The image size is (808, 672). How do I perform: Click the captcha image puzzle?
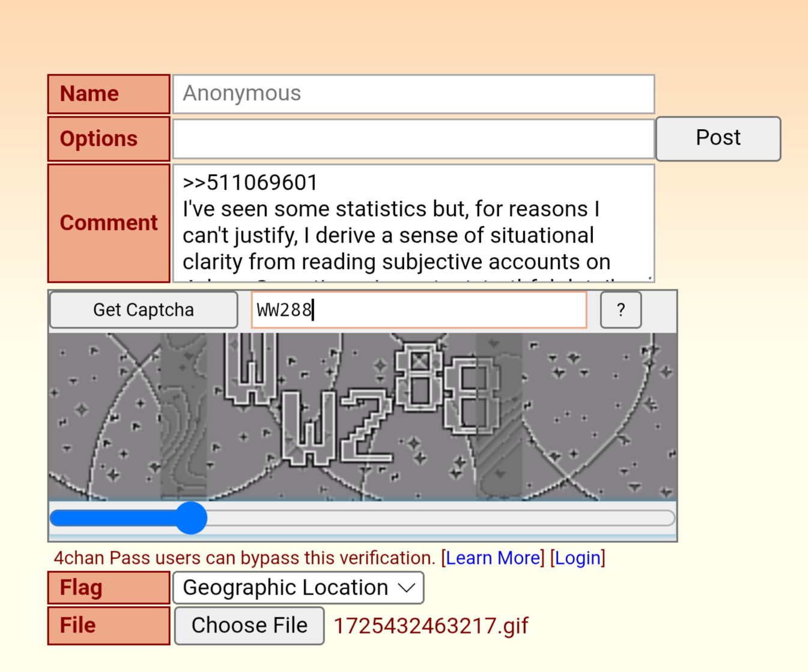(x=362, y=417)
